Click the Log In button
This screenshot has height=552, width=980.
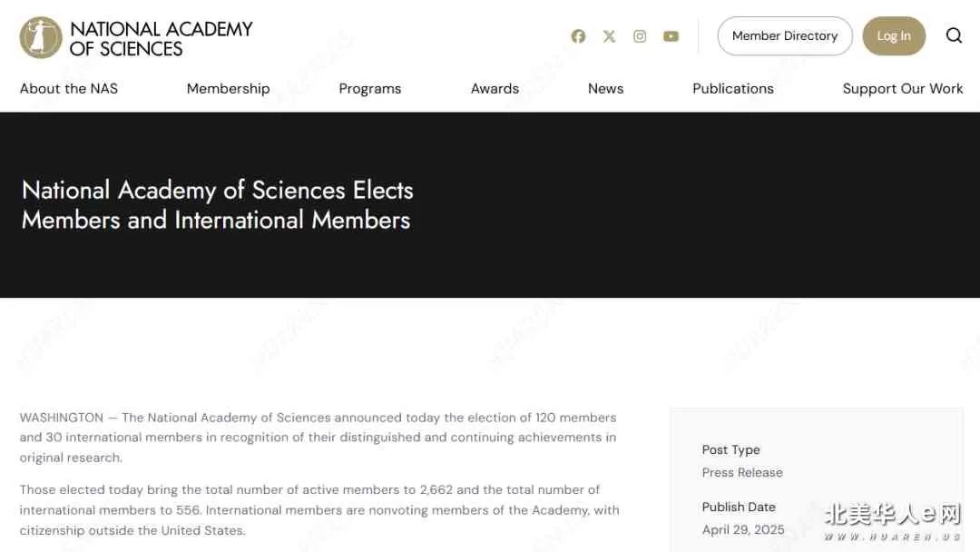[x=894, y=36]
